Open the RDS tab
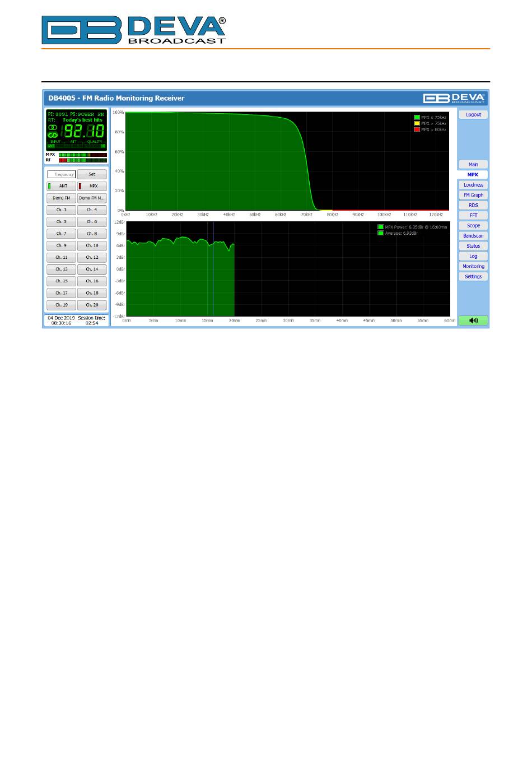The width and height of the screenshot is (532, 762). tap(473, 205)
